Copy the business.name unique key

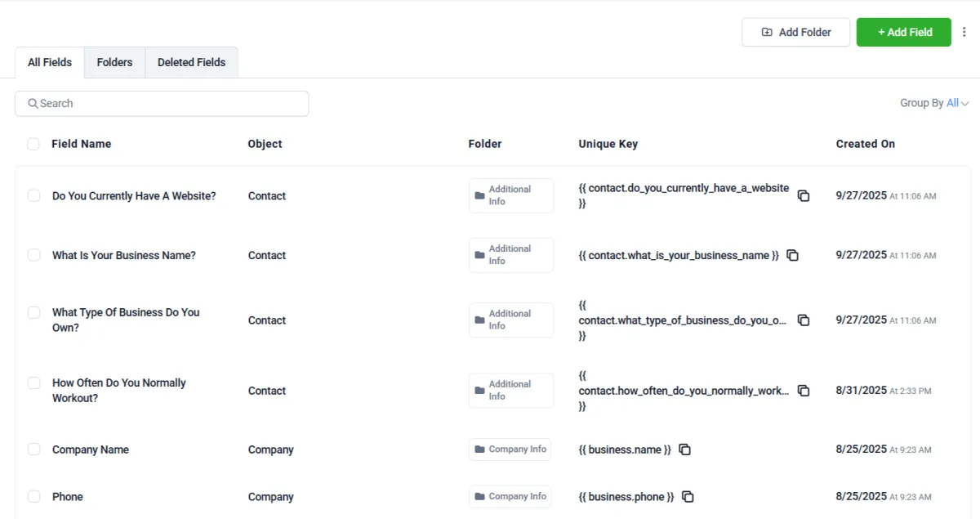click(685, 450)
